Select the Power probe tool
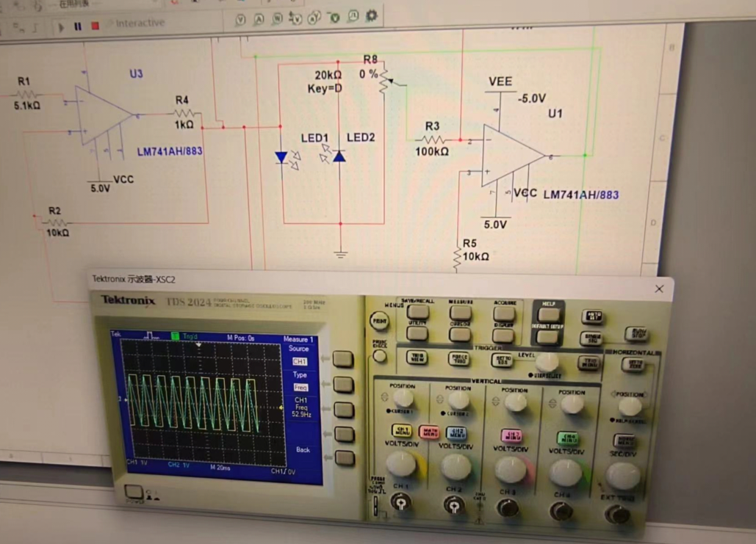 277,19
